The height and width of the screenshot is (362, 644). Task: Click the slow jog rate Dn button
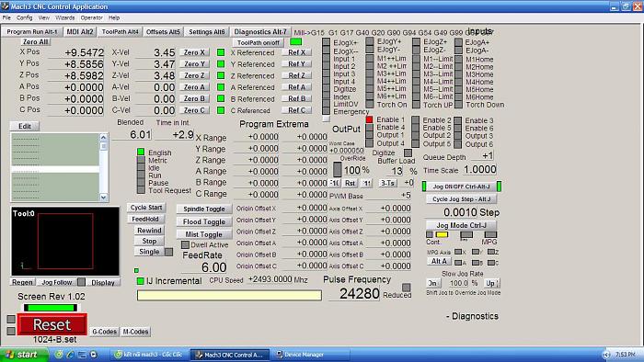coord(433,283)
